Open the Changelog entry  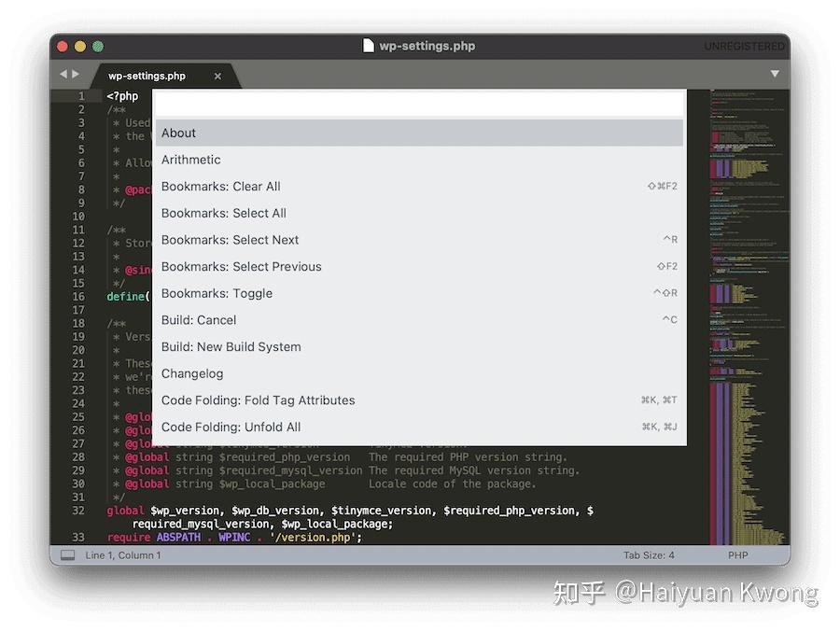(418, 373)
